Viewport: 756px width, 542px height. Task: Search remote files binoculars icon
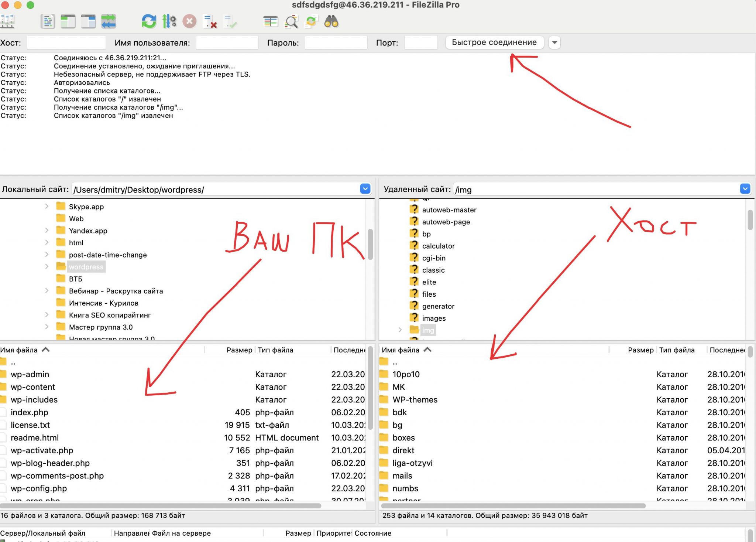331,21
